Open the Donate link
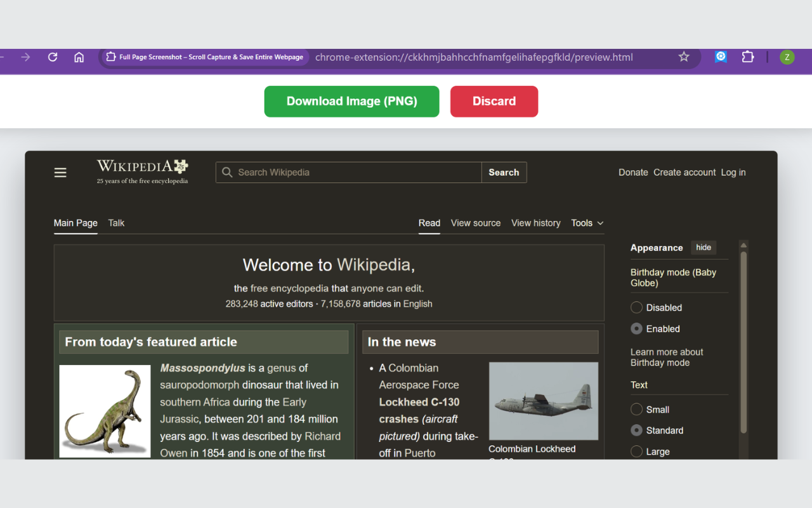812x508 pixels. coord(633,172)
